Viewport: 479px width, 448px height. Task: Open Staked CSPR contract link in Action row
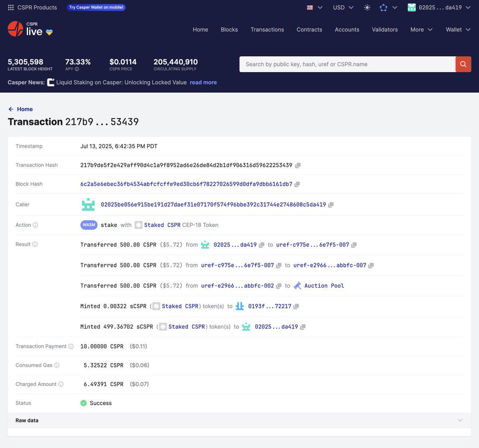162,225
